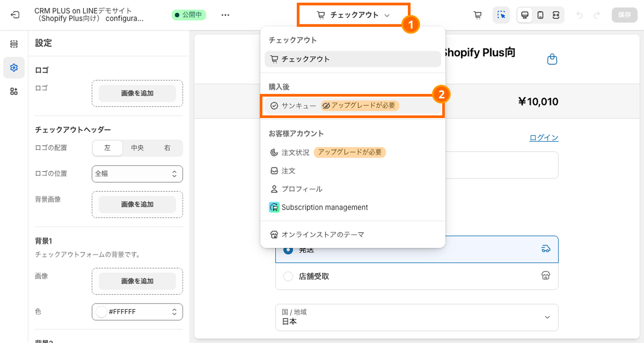
Task: Open the three-dot more actions menu
Action: point(225,15)
